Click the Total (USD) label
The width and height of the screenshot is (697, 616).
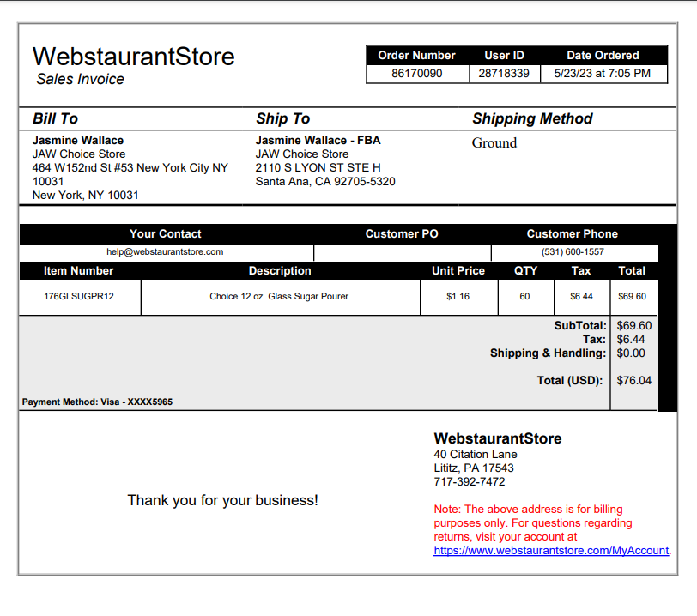point(570,381)
